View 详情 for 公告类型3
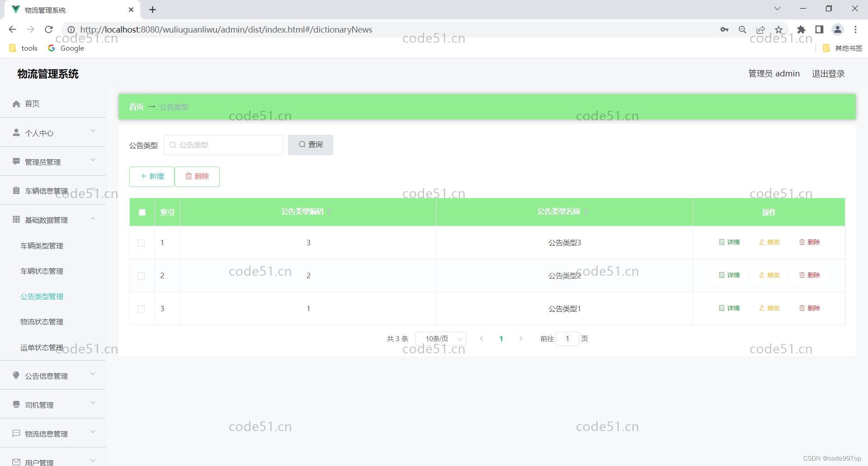Screen dimensions: 868x466 729,242
